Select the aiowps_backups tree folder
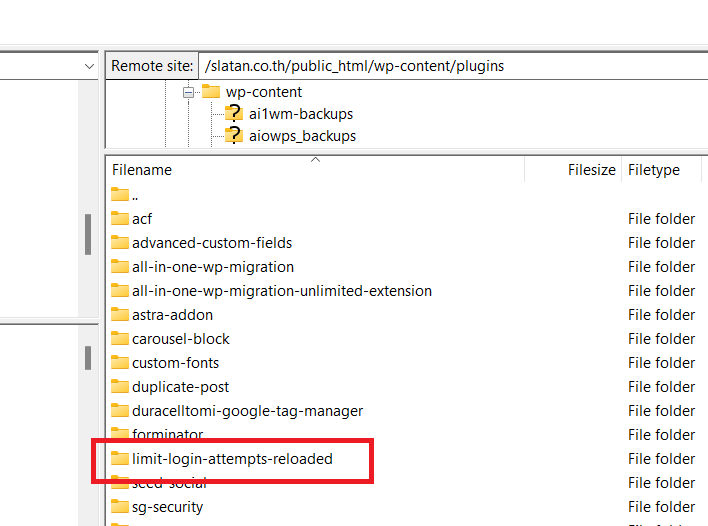The width and height of the screenshot is (708, 526). click(x=302, y=136)
